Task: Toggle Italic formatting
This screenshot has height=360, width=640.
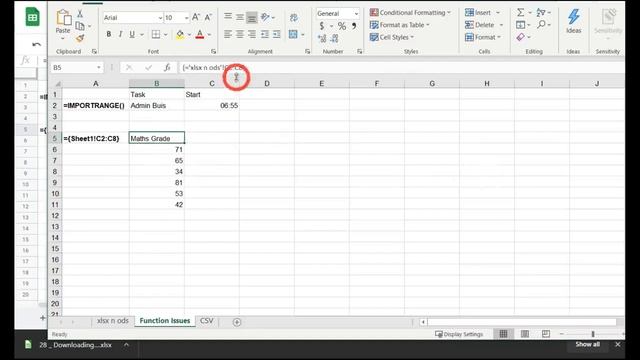Action: point(120,34)
